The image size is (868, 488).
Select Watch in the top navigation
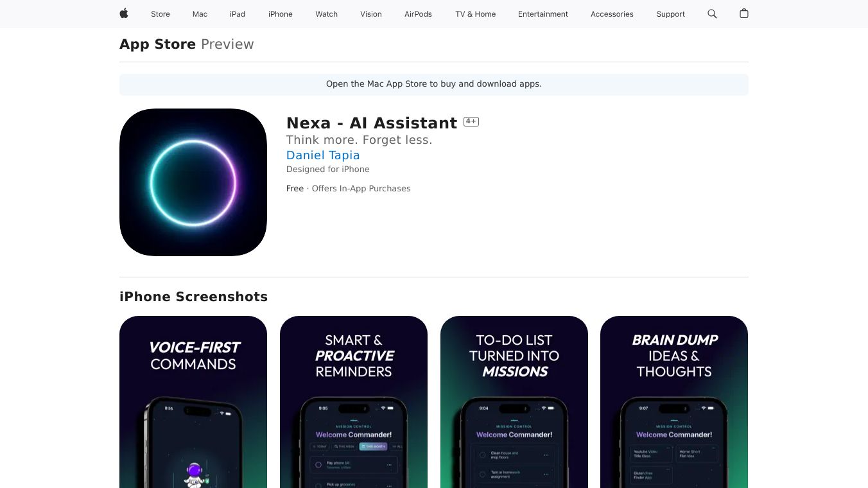pyautogui.click(x=327, y=14)
